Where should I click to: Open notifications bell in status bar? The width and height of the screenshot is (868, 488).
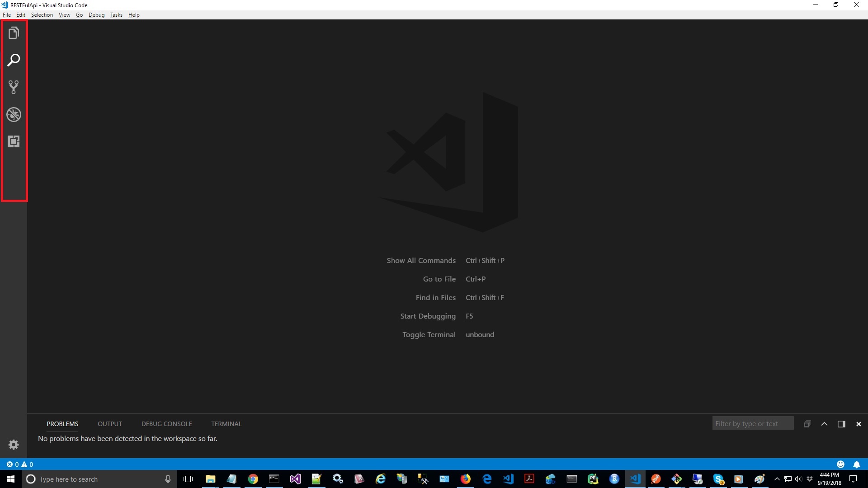tap(856, 464)
